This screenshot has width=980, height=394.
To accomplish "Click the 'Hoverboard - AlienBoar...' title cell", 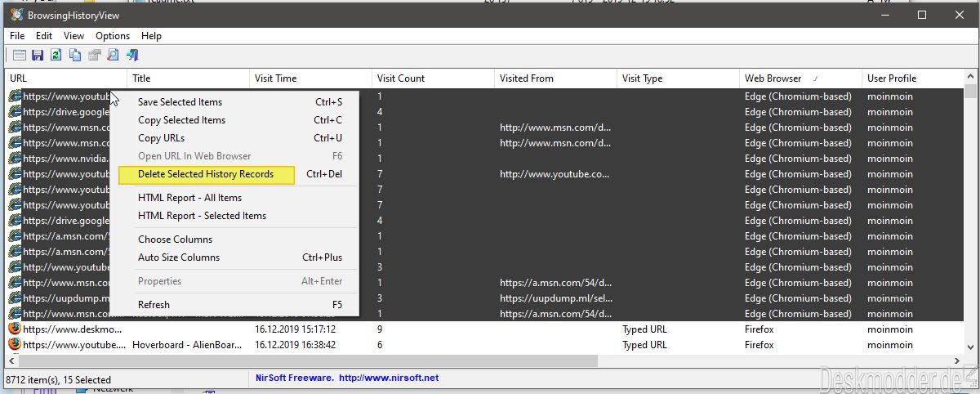I will (x=187, y=345).
